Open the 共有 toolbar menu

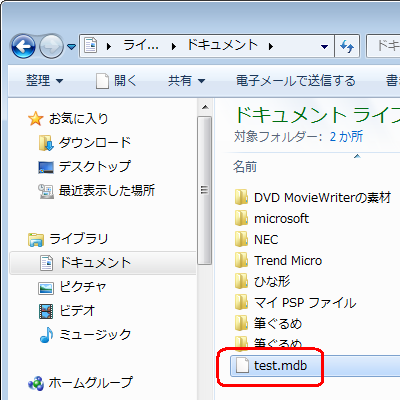[187, 81]
